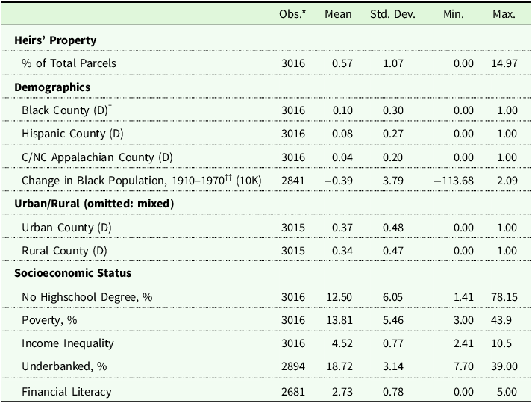
Task: Select the Std. Dev. column header
Action: point(392,14)
